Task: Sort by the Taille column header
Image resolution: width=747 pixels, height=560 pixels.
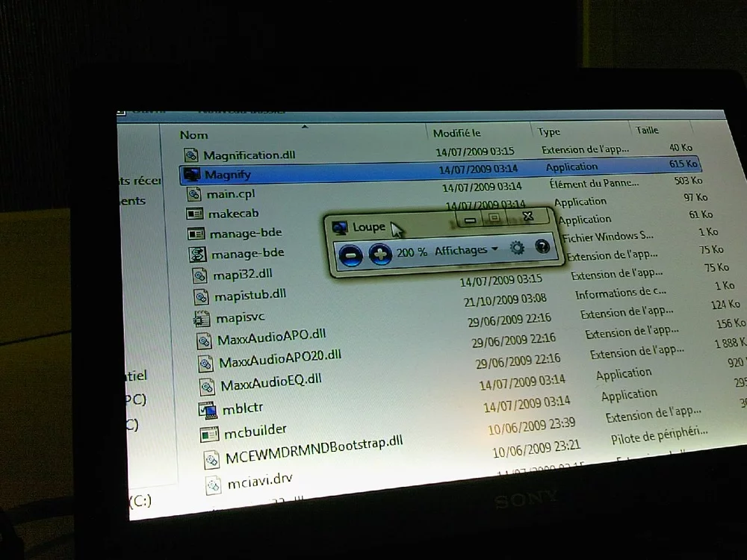Action: [x=647, y=130]
